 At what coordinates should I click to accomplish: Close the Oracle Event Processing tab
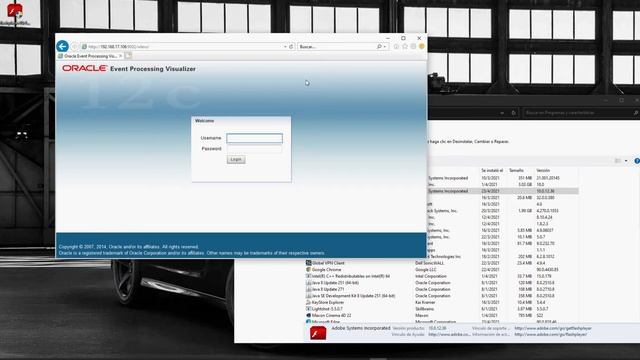pos(121,56)
